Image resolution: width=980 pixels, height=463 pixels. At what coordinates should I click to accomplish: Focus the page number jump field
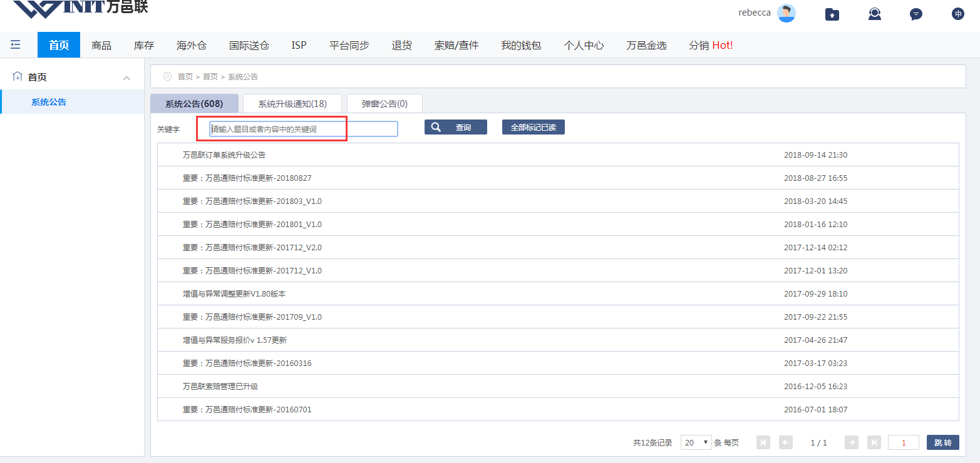[x=903, y=442]
